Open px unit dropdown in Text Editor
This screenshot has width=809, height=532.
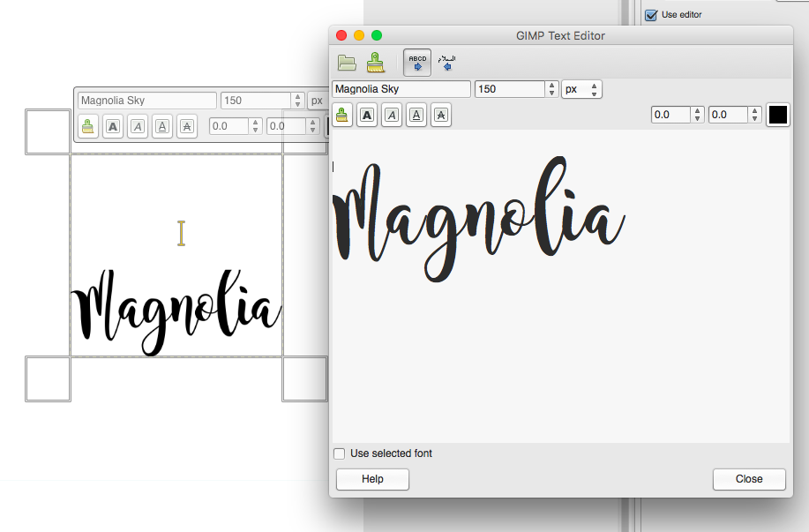click(x=581, y=89)
